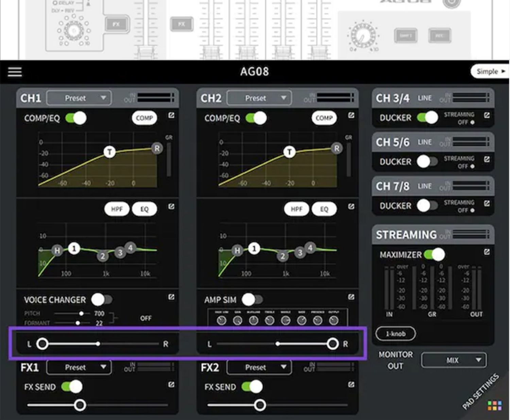
Task: Open Monitor Out MIX dropdown
Action: 454,360
